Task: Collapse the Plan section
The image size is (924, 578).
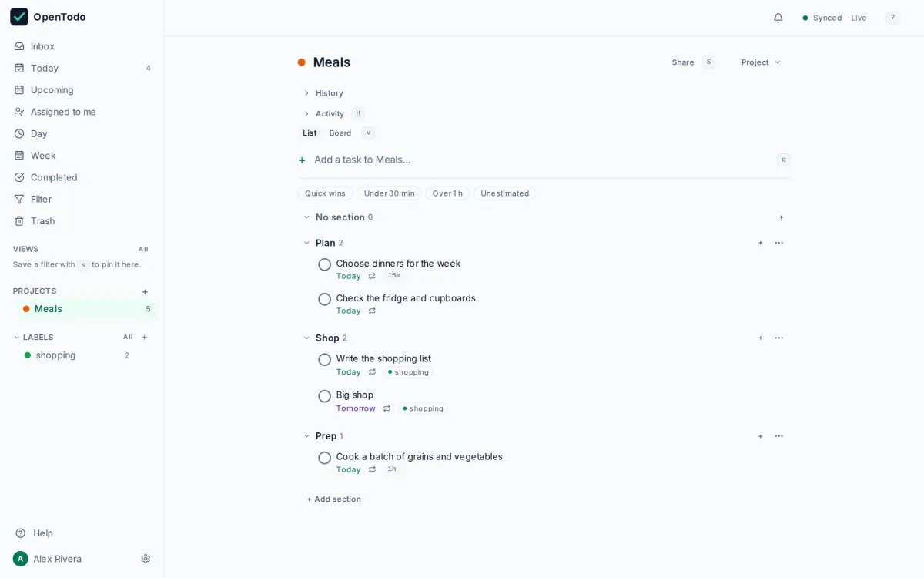Action: tap(306, 243)
